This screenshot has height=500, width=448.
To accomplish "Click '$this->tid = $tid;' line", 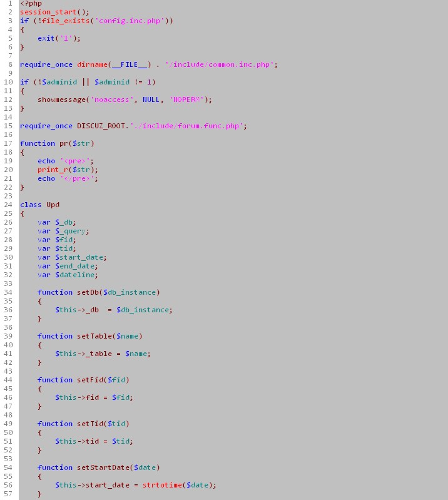I will point(94,441).
